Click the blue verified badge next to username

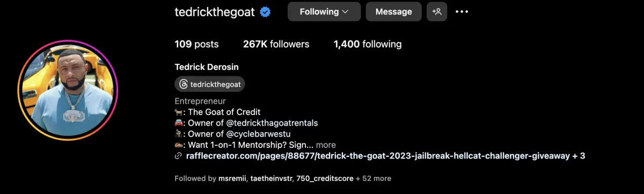pyautogui.click(x=265, y=12)
